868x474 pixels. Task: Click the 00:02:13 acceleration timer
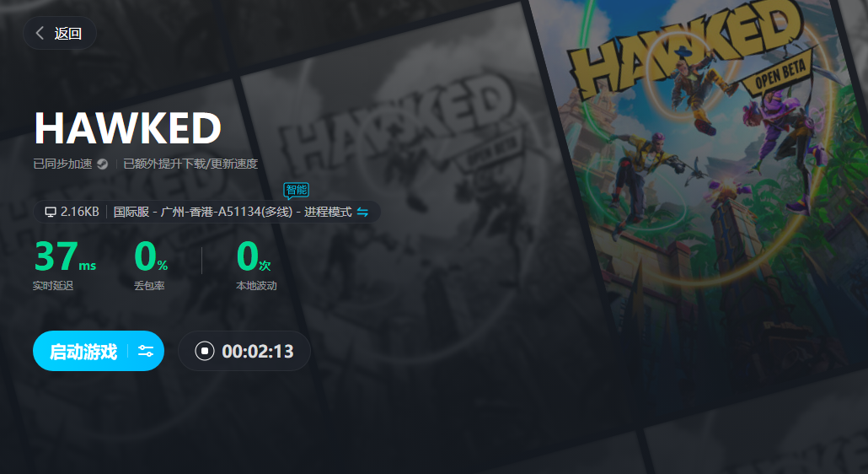pos(257,351)
